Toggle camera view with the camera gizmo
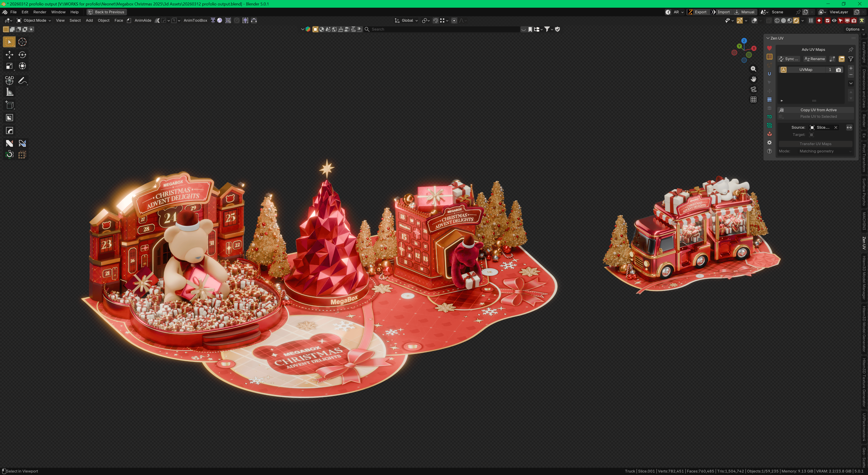Image resolution: width=868 pixels, height=475 pixels. (753, 89)
